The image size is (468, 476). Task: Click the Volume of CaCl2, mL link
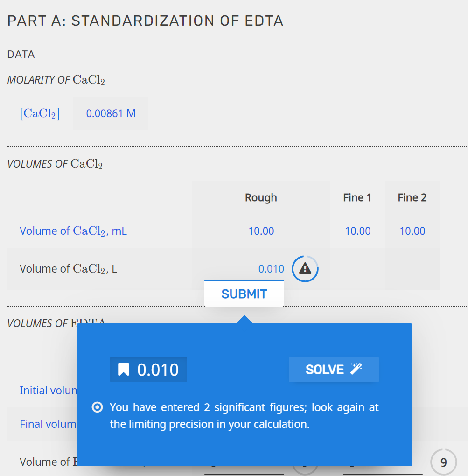(x=73, y=231)
